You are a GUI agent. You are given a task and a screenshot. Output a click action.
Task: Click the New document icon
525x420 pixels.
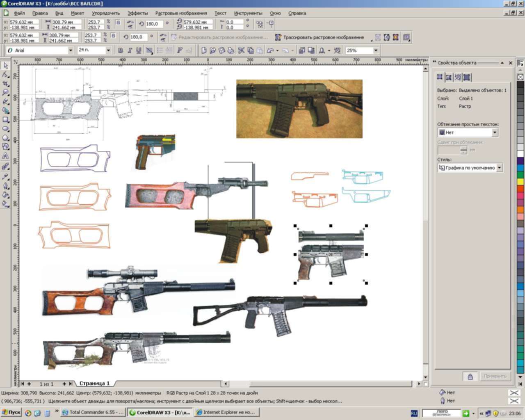204,50
